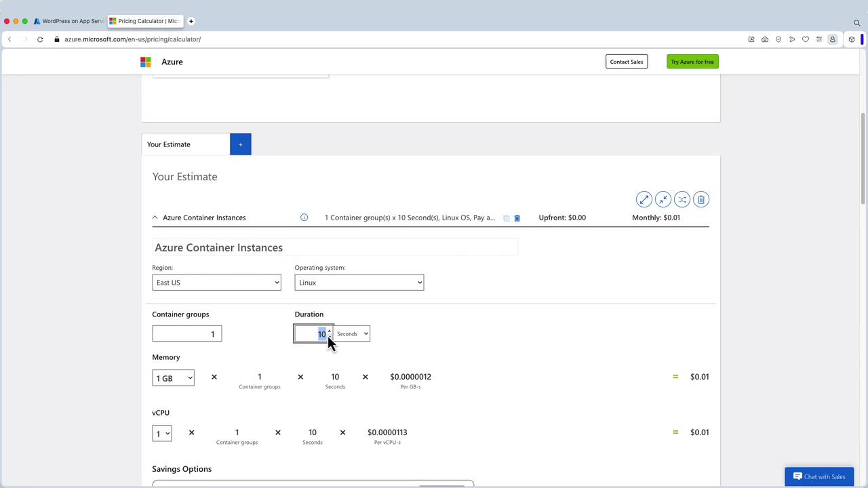Viewport: 868px width, 488px height.
Task: Clone the Azure Container Instances row
Action: coord(506,218)
